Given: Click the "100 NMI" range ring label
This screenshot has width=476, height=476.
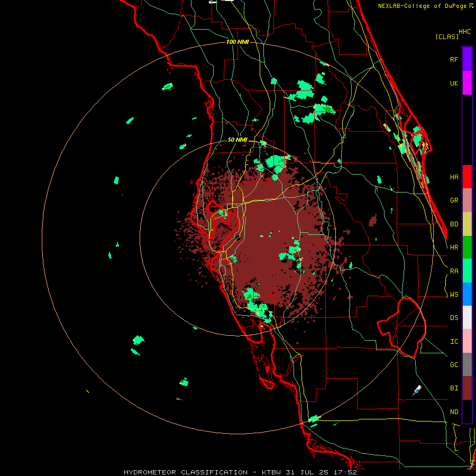Looking at the screenshot, I should pyautogui.click(x=237, y=42).
